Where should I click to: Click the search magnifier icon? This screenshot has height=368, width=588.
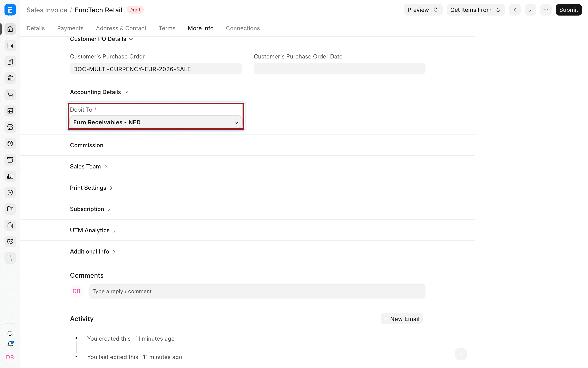click(10, 334)
